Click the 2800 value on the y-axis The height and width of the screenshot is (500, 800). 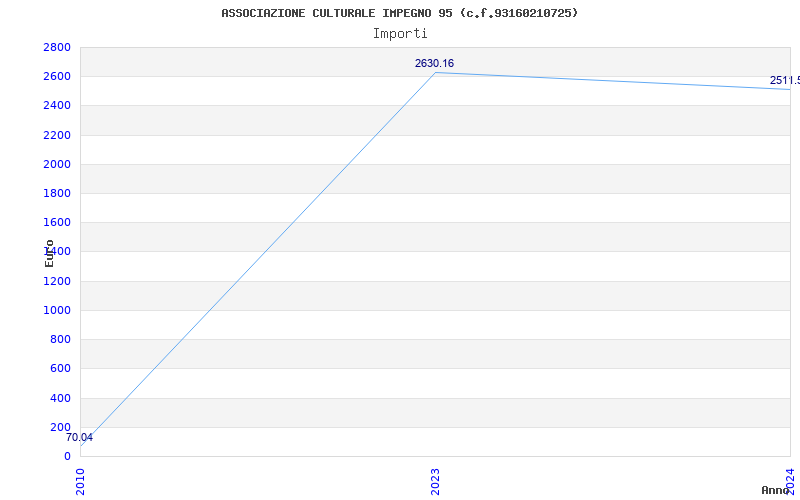(x=57, y=47)
